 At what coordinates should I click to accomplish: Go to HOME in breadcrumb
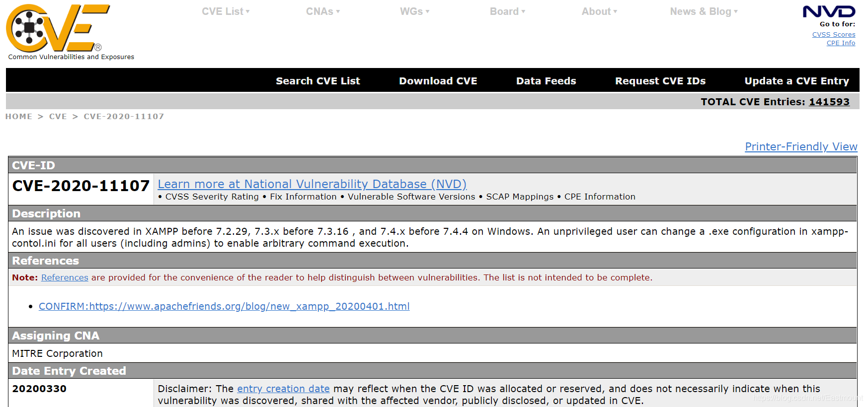point(19,117)
